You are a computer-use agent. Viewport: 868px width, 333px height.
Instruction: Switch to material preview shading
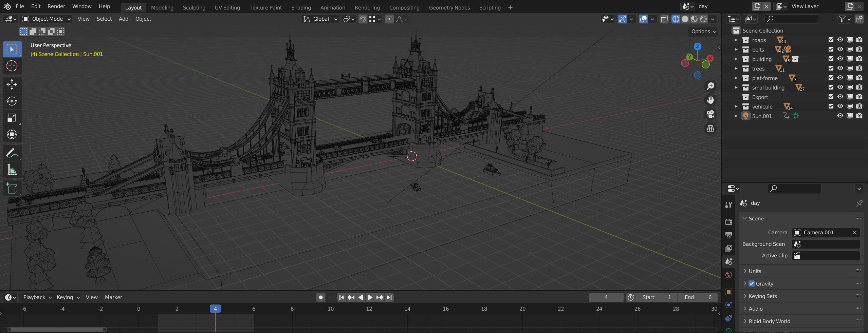(x=694, y=19)
